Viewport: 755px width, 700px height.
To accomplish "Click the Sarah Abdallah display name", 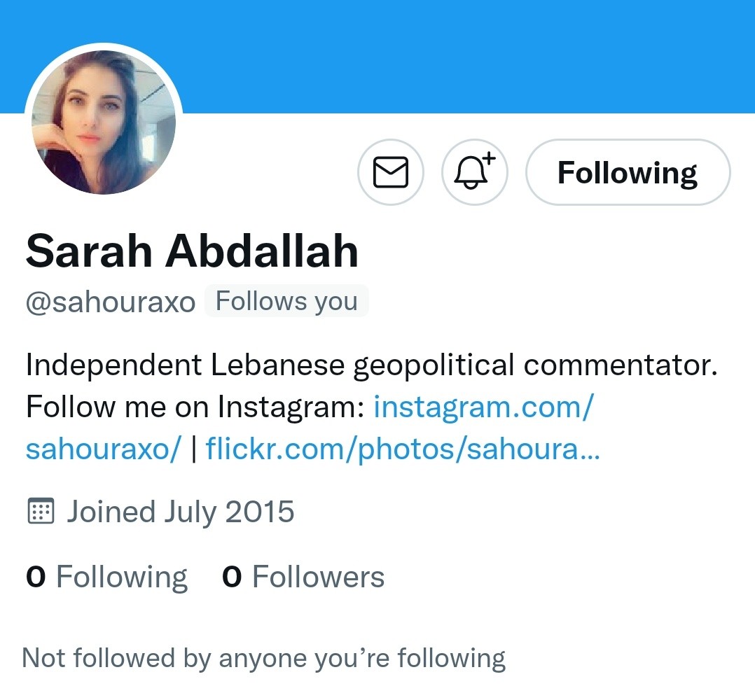I will (x=192, y=251).
